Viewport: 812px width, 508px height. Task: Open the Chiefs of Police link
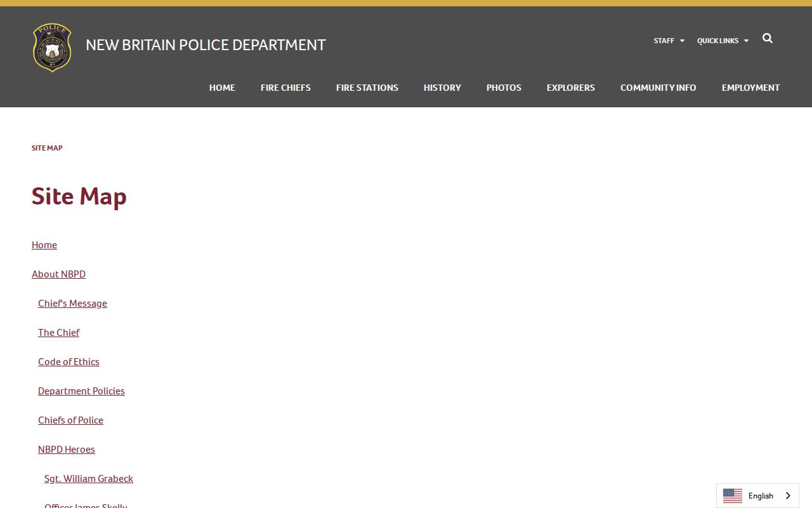tap(70, 420)
